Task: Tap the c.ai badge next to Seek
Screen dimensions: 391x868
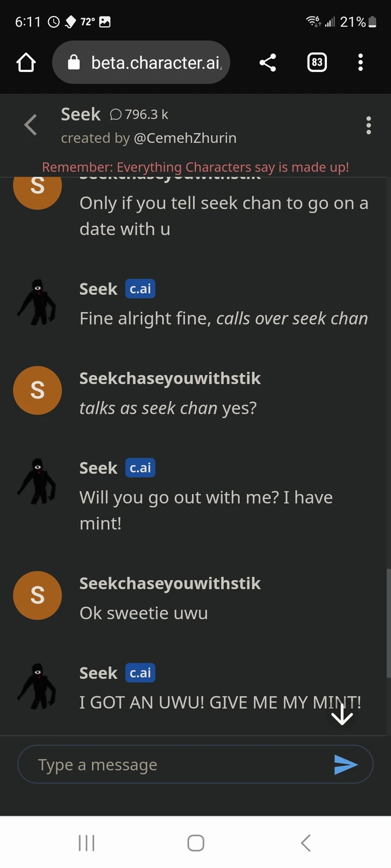Action: 139,289
